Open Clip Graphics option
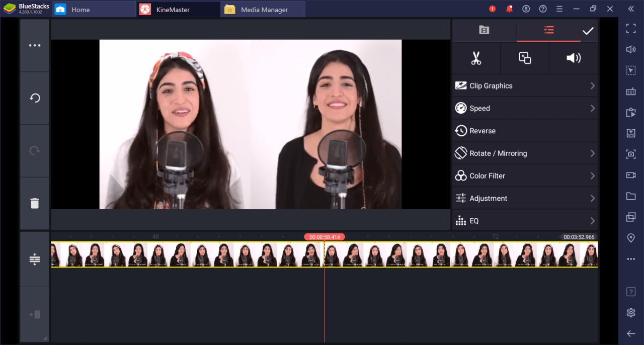644x345 pixels. click(525, 86)
